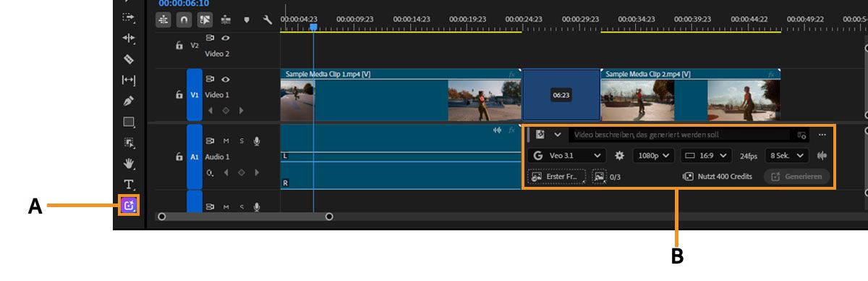Image resolution: width=868 pixels, height=281 pixels.
Task: Toggle lock on Video 2 track
Action: pyautogui.click(x=179, y=45)
